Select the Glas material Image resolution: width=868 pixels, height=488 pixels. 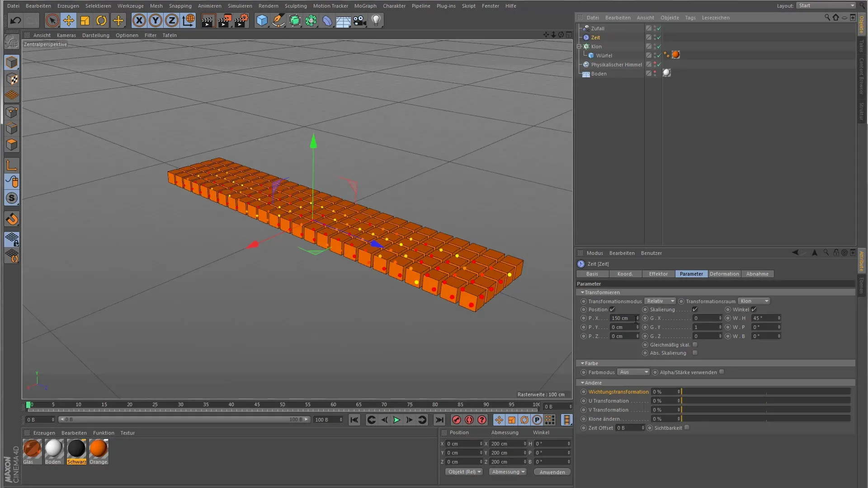point(32,449)
